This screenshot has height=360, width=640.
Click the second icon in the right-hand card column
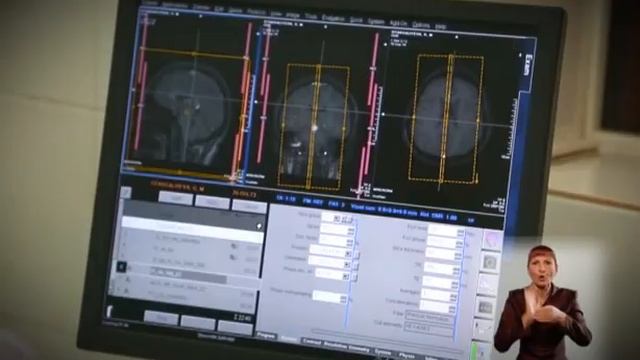tap(490, 262)
